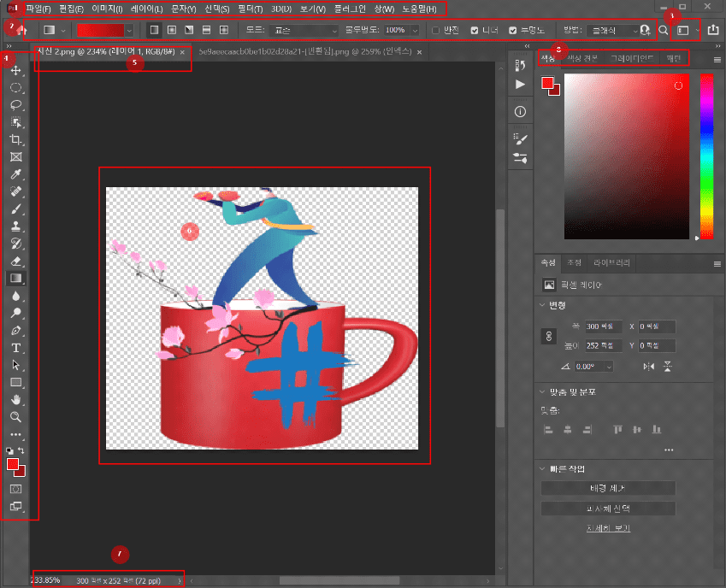
Task: Choose radial gradient type
Action: [x=172, y=30]
